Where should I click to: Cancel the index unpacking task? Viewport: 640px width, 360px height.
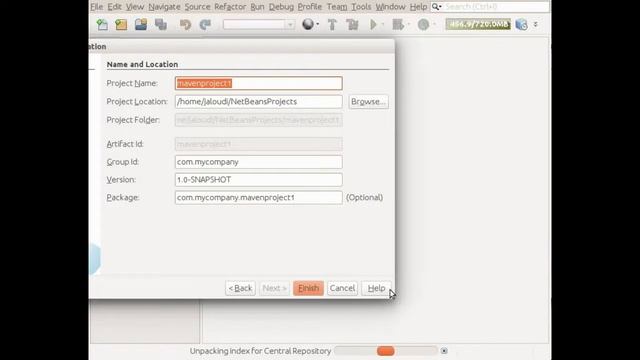[444, 351]
